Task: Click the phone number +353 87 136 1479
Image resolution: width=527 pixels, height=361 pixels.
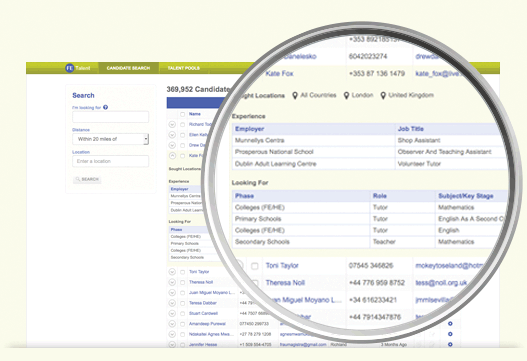Action: click(x=377, y=73)
